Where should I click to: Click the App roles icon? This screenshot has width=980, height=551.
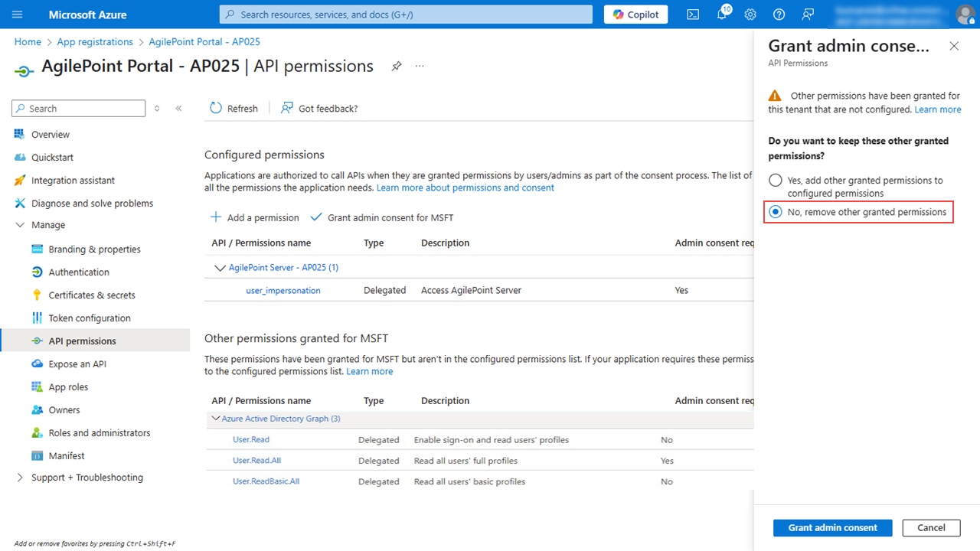37,386
